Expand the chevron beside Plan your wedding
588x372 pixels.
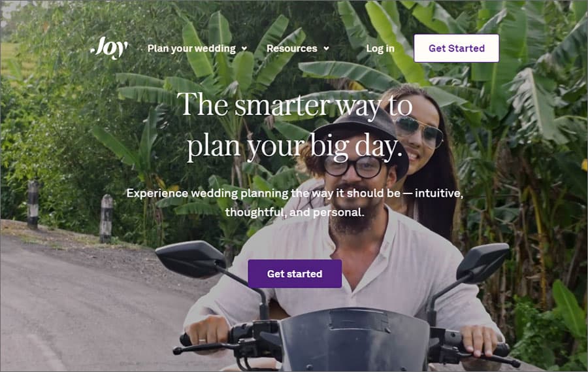click(x=244, y=48)
